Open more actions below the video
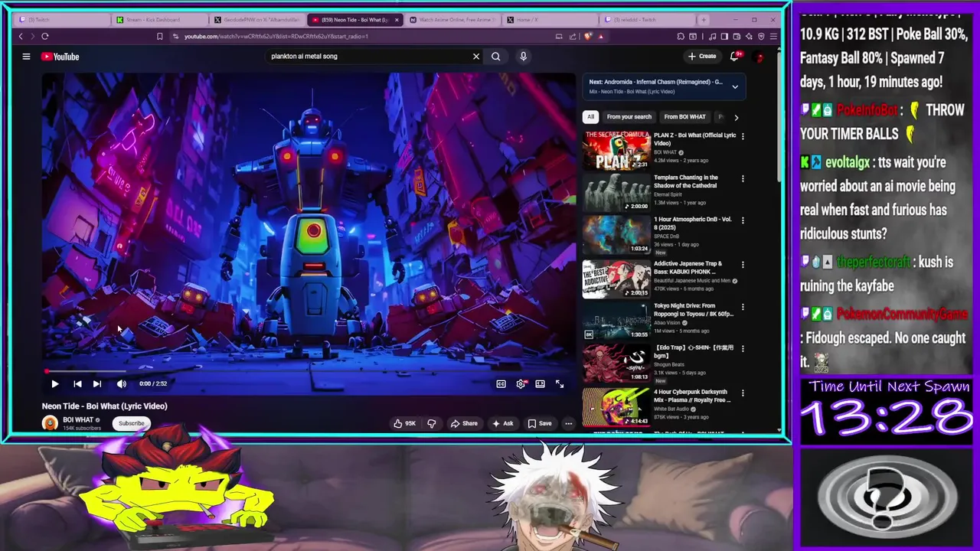This screenshot has width=980, height=551. coord(568,423)
